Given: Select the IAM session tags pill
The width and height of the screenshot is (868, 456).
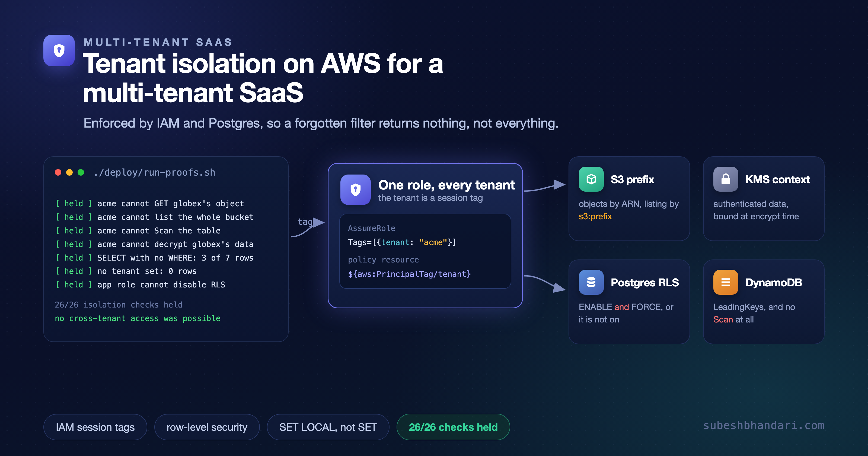Looking at the screenshot, I should pos(95,427).
